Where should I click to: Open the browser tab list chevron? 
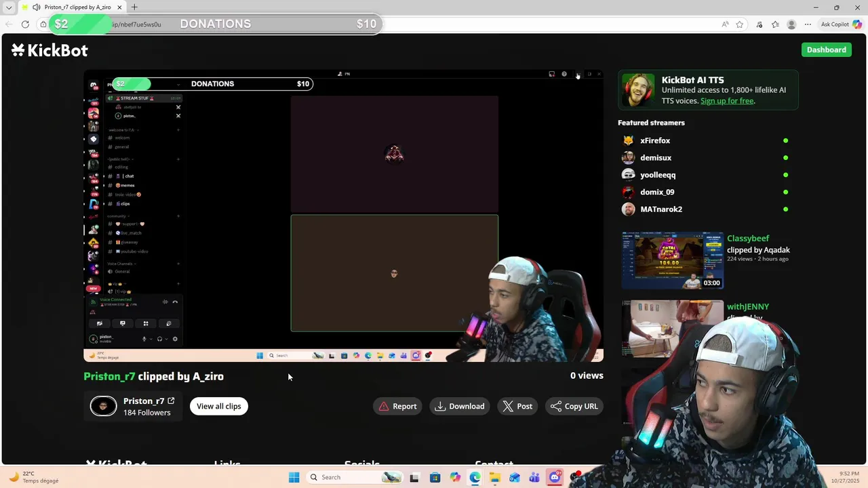point(9,7)
